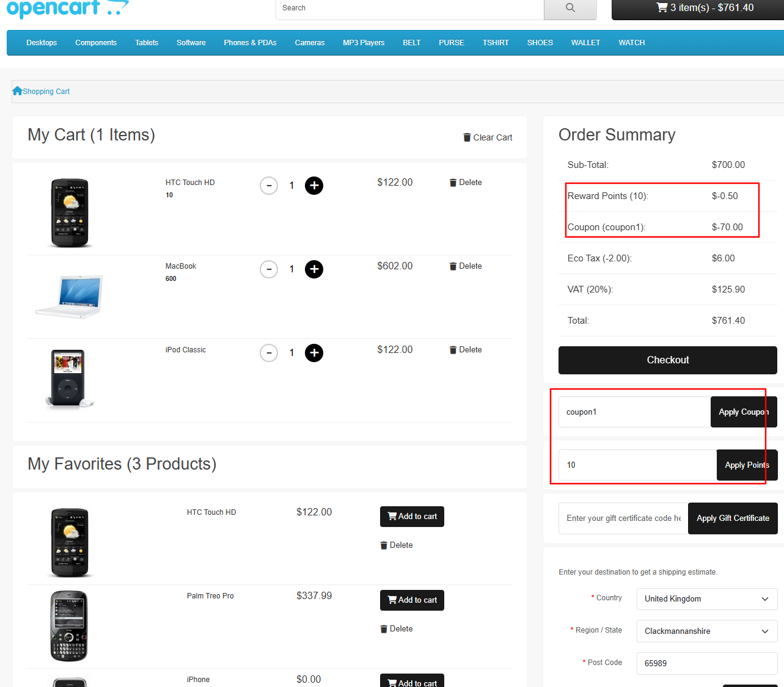Expand the Country dropdown
Screen dimensions: 784x687
tap(706, 599)
